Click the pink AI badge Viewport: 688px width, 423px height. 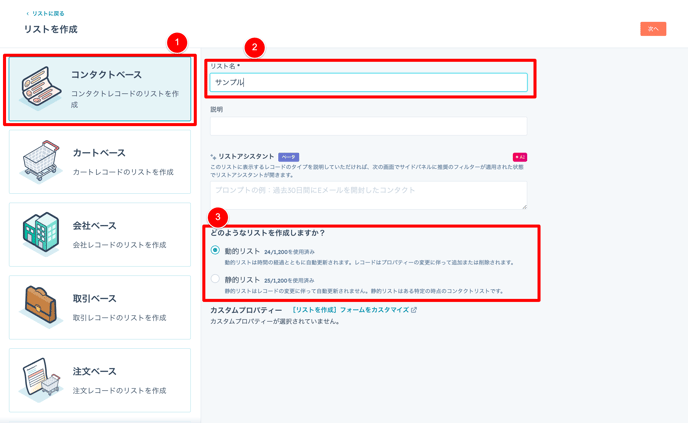point(520,157)
